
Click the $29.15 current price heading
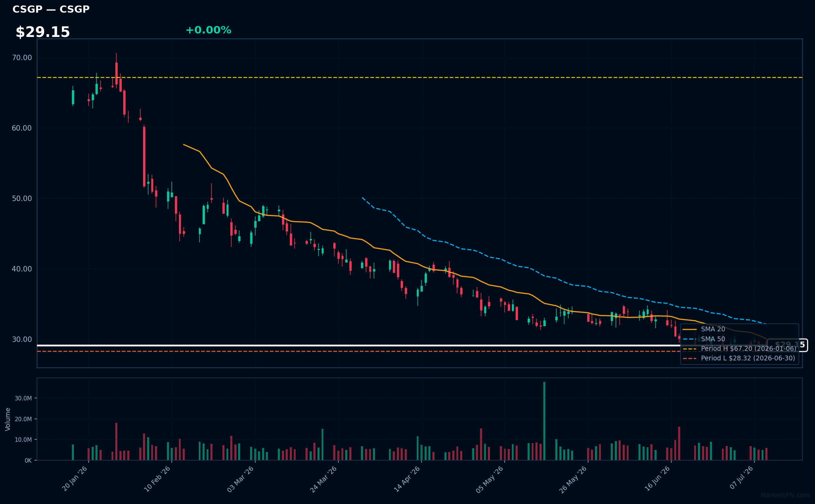[x=43, y=32]
